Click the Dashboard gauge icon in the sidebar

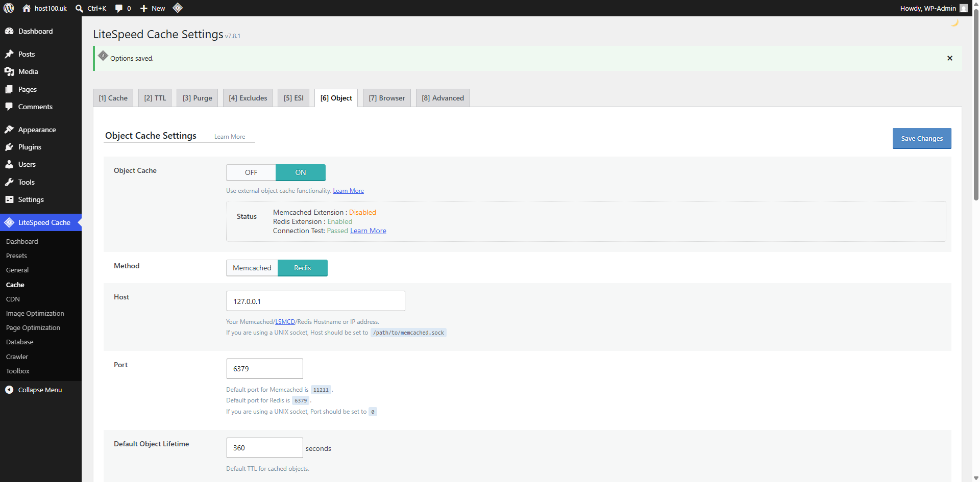tap(9, 31)
